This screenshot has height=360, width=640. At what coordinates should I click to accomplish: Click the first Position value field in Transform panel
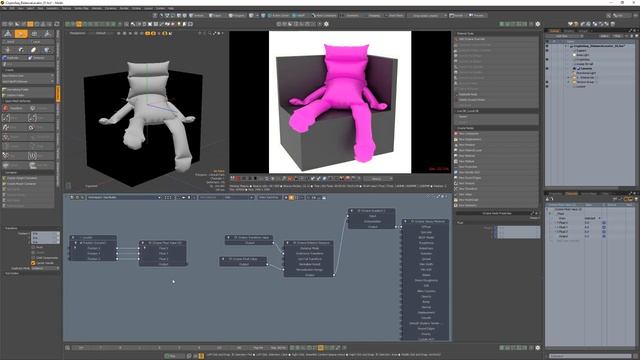(x=45, y=233)
